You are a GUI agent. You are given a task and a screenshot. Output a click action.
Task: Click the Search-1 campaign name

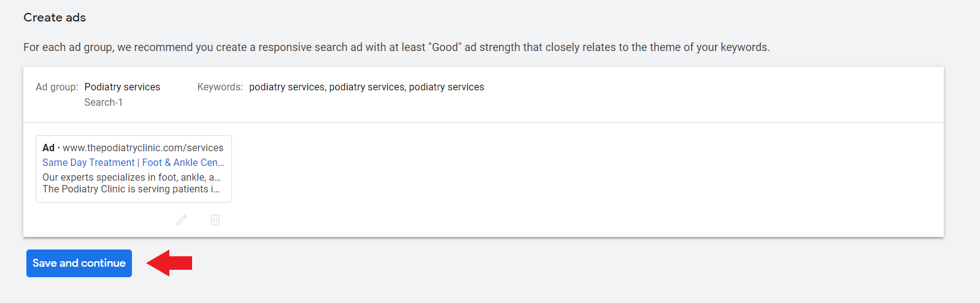point(103,102)
